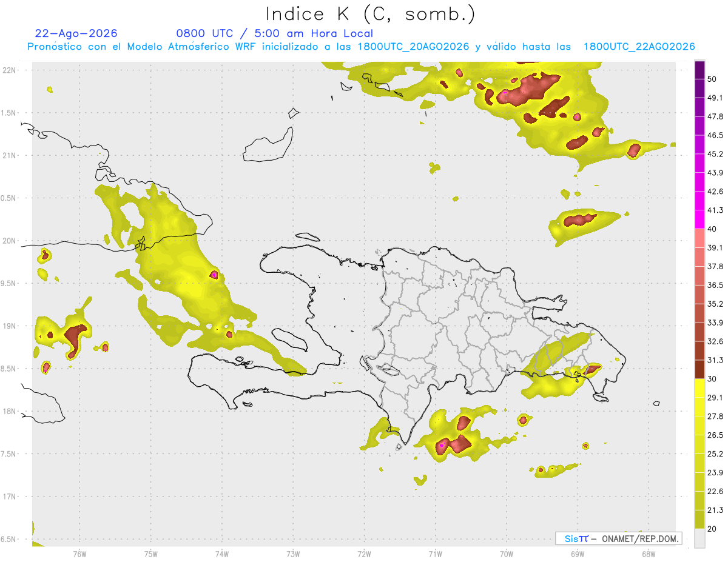
Task: Click the 'Pronostico con el Modelo Atmosferico WRF' line
Action: pyautogui.click(x=361, y=46)
